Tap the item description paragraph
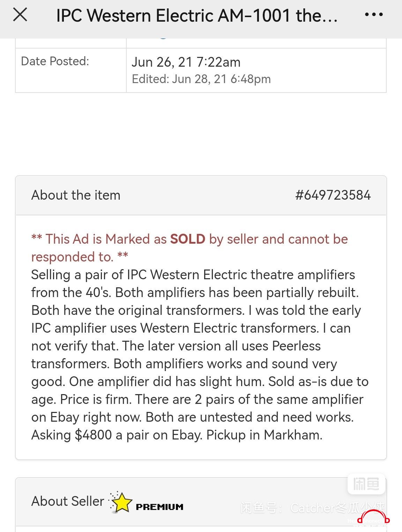The image size is (402, 532). (200, 355)
